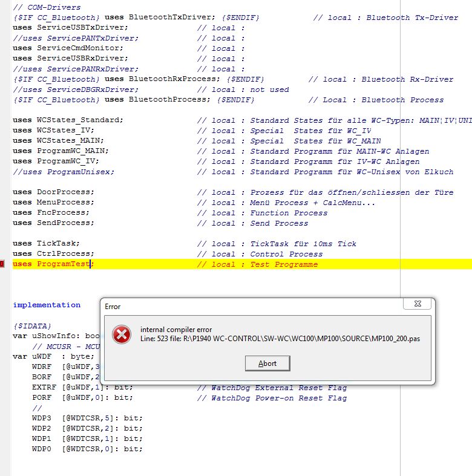The height and width of the screenshot is (476, 472).
Task: Click the error file path MP100_200.pas line
Action: coord(280,339)
